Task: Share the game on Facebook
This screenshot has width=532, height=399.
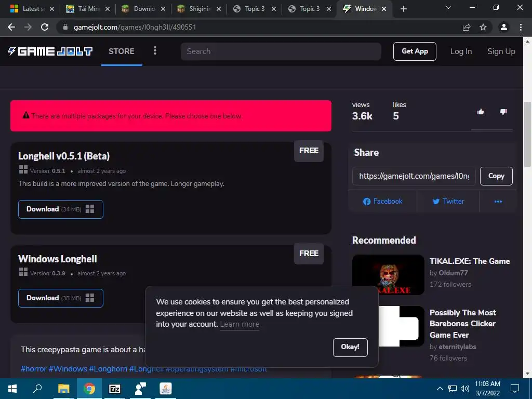Action: point(383,201)
